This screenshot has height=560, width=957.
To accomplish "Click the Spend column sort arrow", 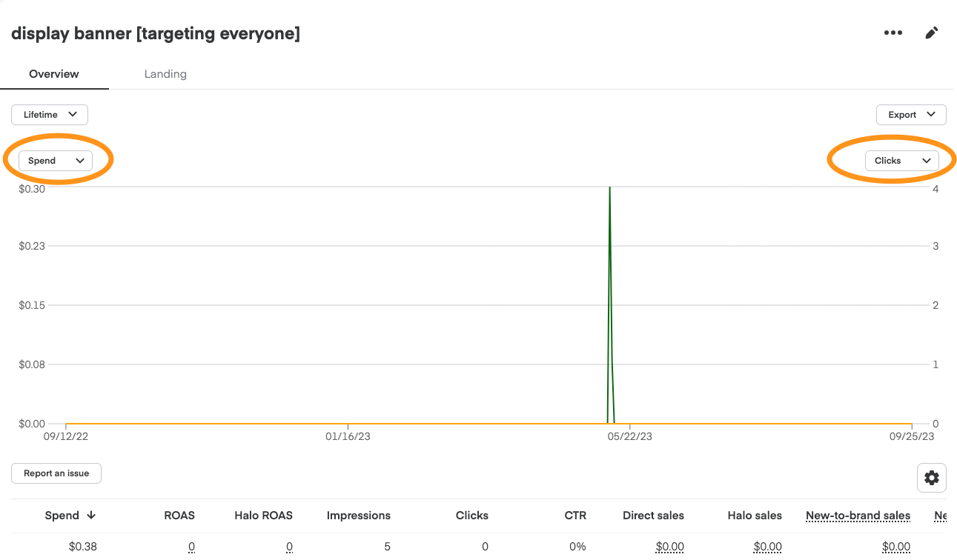I will (92, 515).
